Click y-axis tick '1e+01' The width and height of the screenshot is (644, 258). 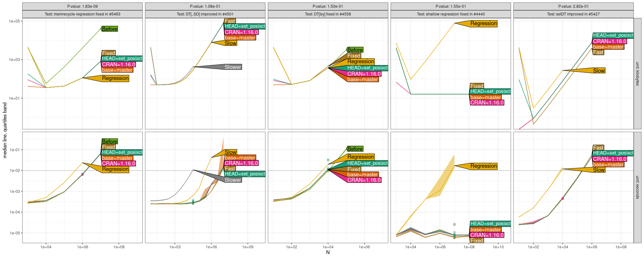click(x=14, y=98)
